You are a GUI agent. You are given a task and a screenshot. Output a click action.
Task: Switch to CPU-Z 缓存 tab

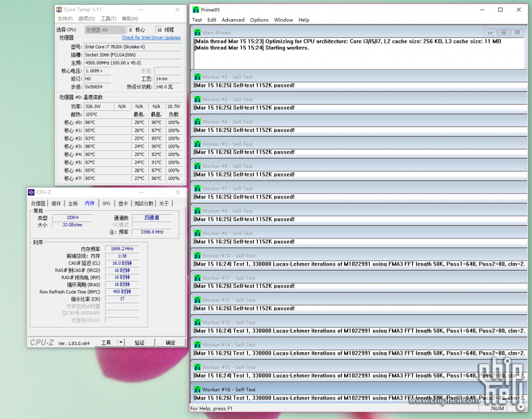(56, 203)
